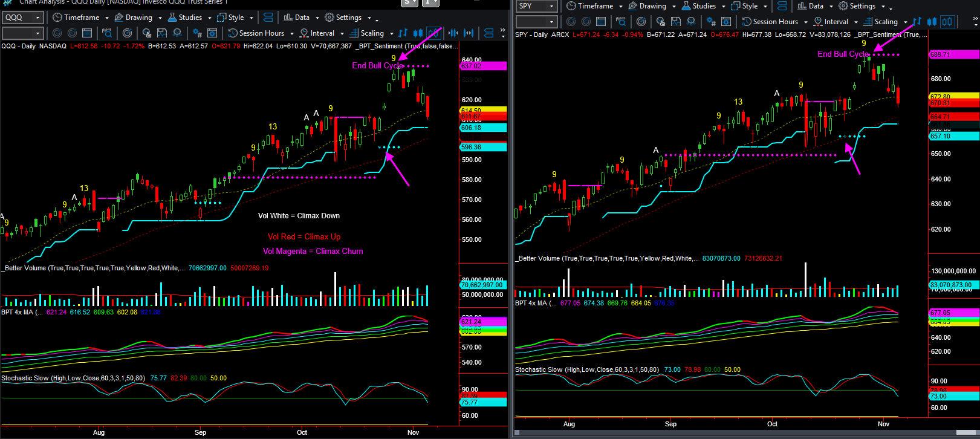Screen dimensions: 980x439
Task: Click the magenta 637.02 price label on QQQ axis
Action: 483,66
